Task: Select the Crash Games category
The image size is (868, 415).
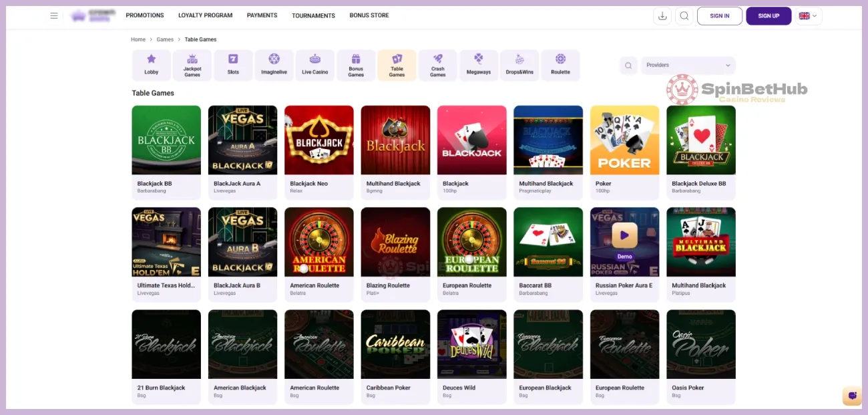Action: 438,65
